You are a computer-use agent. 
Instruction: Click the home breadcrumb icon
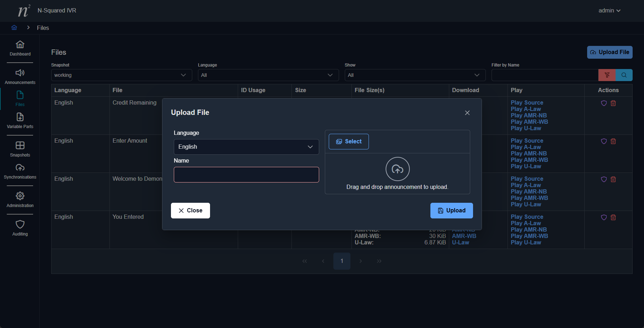[x=14, y=28]
